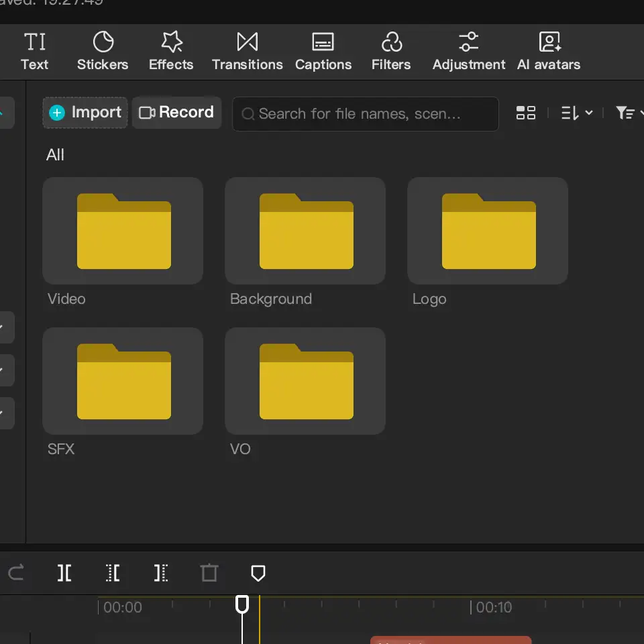Click the media search field
This screenshot has width=644, height=644.
pos(366,114)
